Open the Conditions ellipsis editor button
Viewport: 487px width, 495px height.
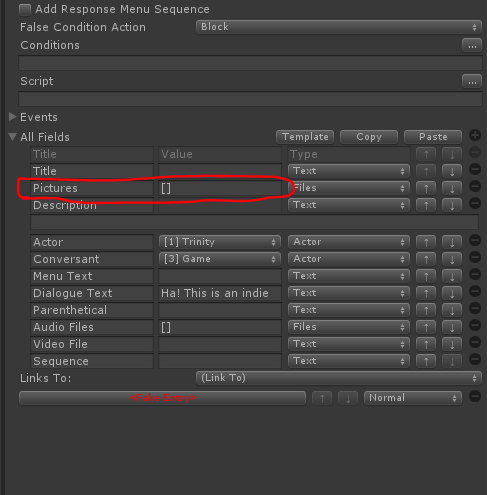pos(472,45)
